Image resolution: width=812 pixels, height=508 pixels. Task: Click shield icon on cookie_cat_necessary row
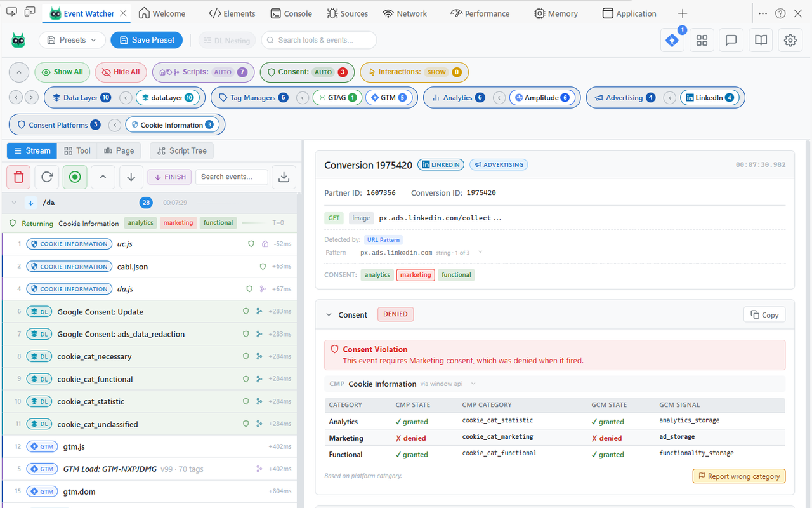pyautogui.click(x=246, y=356)
